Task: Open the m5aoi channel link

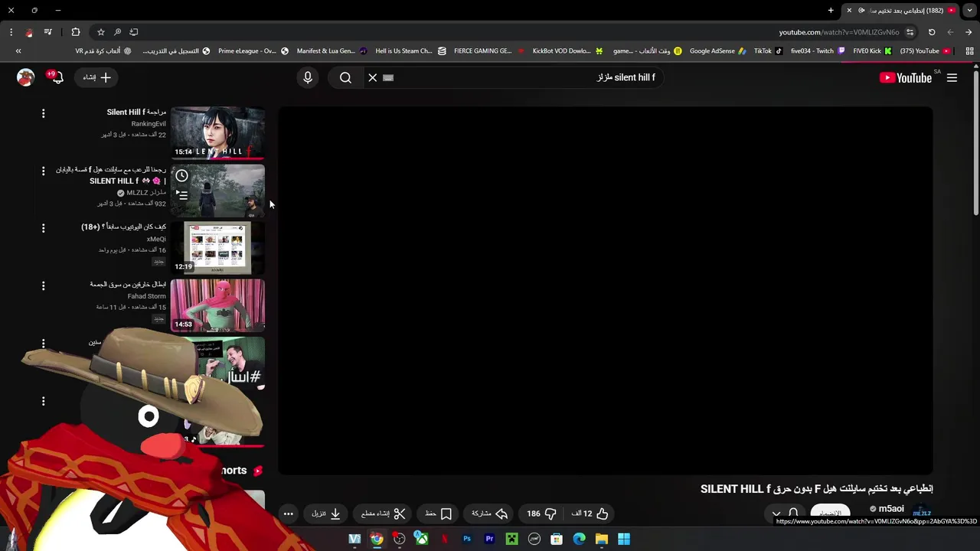Action: 890,509
